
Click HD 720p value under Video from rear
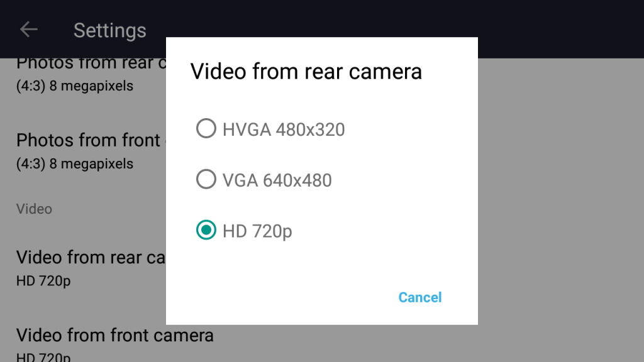(43, 281)
